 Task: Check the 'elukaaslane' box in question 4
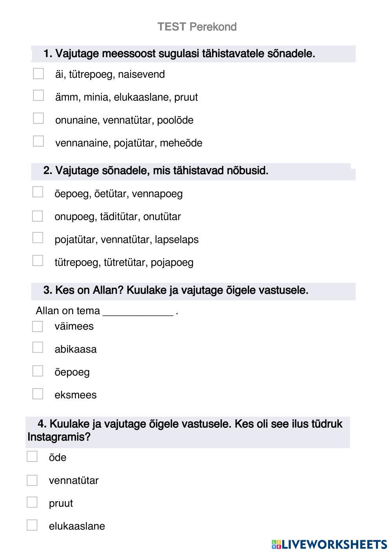pos(32,525)
